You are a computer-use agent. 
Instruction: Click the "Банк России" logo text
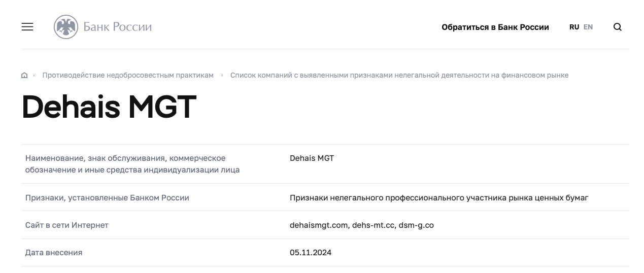(118, 27)
